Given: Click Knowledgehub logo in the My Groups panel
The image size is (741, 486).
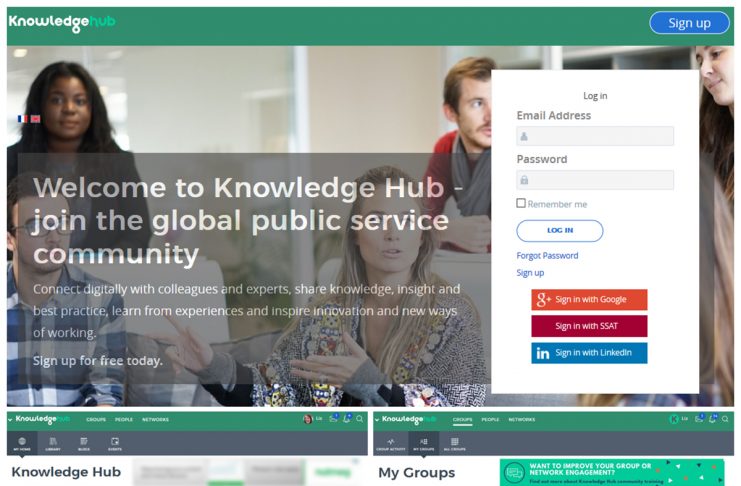Looking at the screenshot, I should click(409, 420).
